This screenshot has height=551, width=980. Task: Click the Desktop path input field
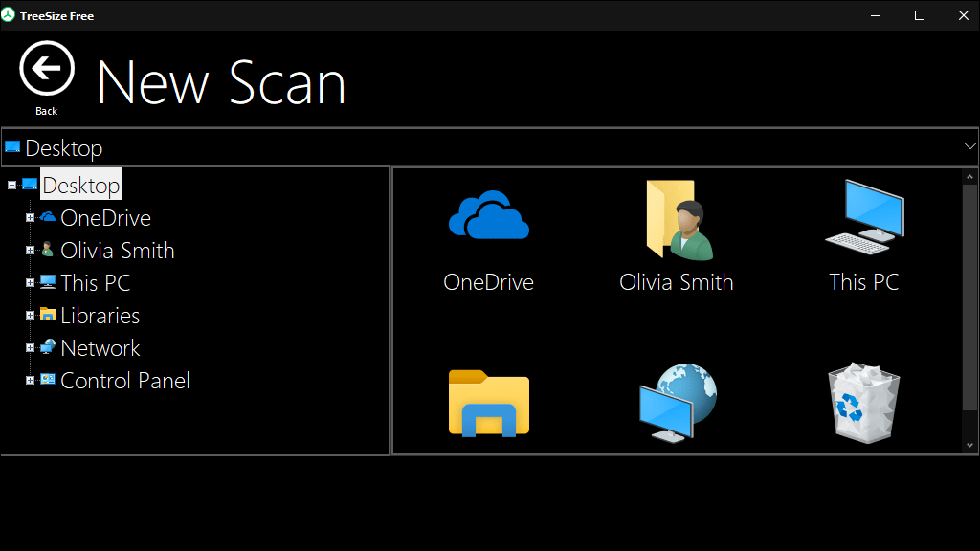point(489,147)
